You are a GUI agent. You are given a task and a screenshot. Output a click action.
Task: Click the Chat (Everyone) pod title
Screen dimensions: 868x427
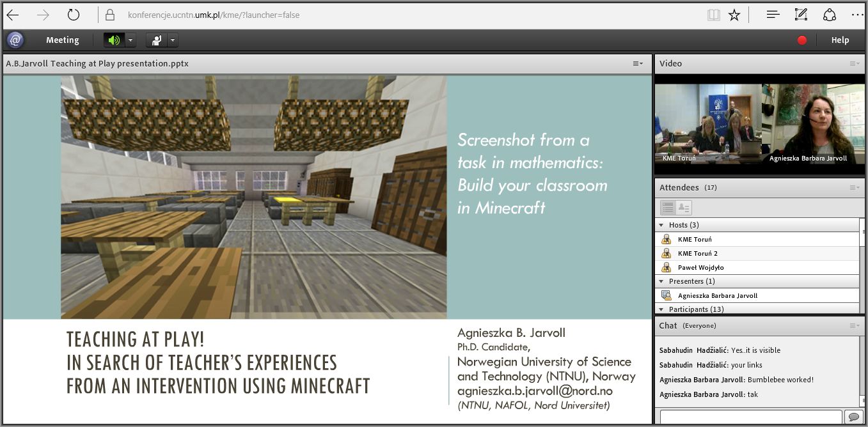(x=688, y=325)
